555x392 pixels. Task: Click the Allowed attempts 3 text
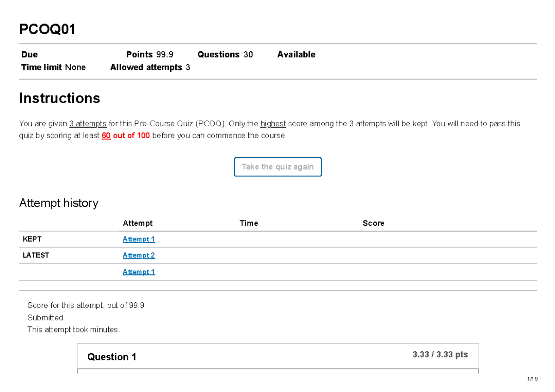(x=150, y=67)
